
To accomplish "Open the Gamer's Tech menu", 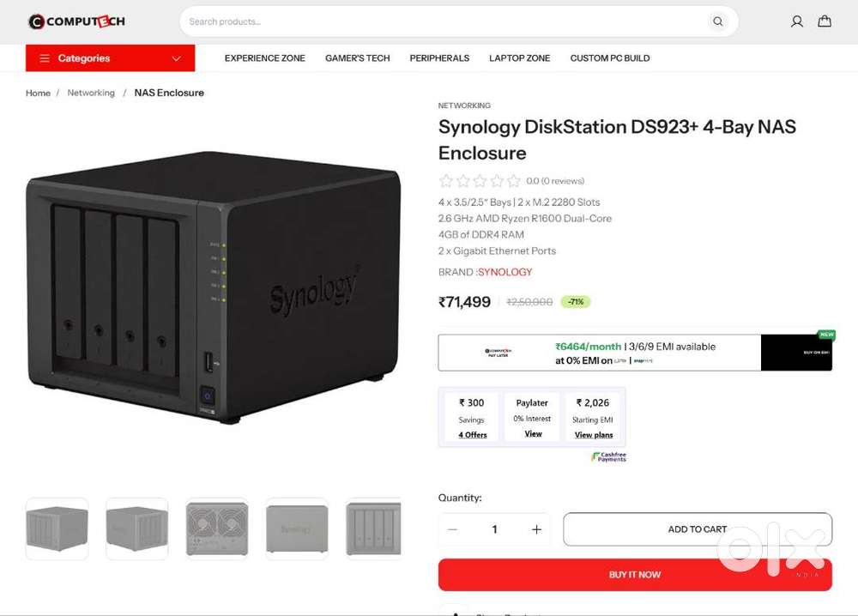I will pyautogui.click(x=357, y=58).
